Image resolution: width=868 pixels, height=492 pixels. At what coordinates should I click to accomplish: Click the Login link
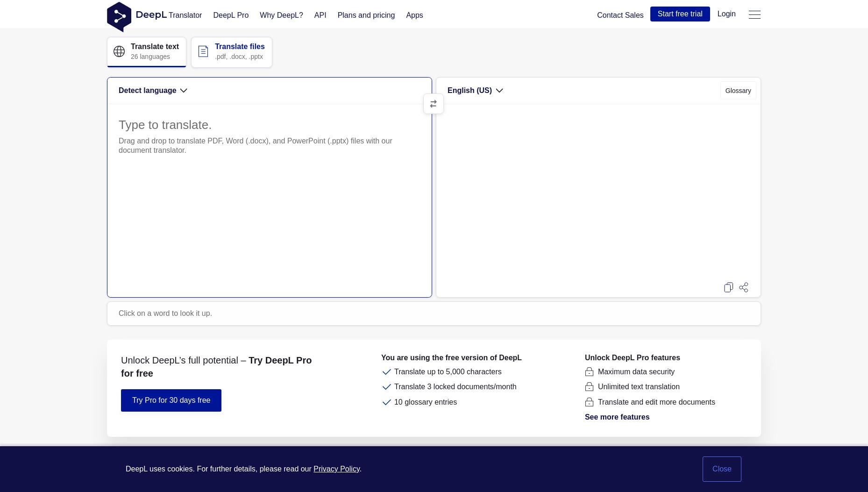click(726, 14)
